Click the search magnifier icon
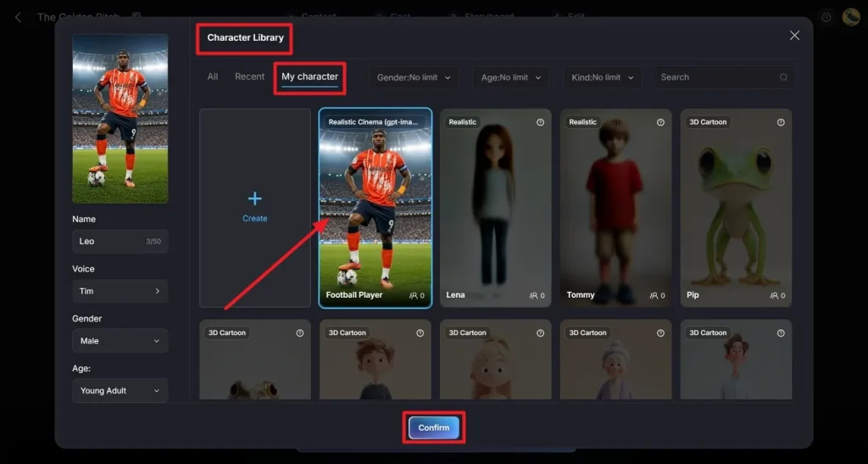Image resolution: width=868 pixels, height=464 pixels. [x=783, y=77]
